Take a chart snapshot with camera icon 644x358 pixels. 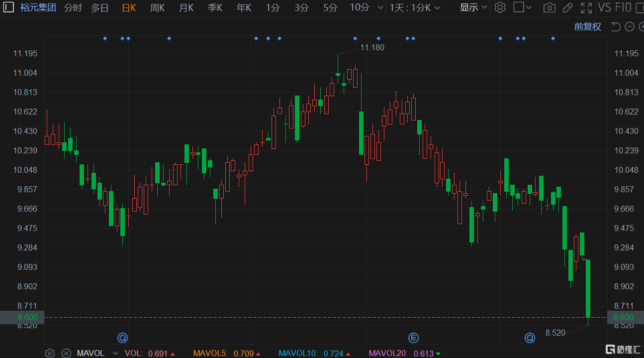click(549, 7)
